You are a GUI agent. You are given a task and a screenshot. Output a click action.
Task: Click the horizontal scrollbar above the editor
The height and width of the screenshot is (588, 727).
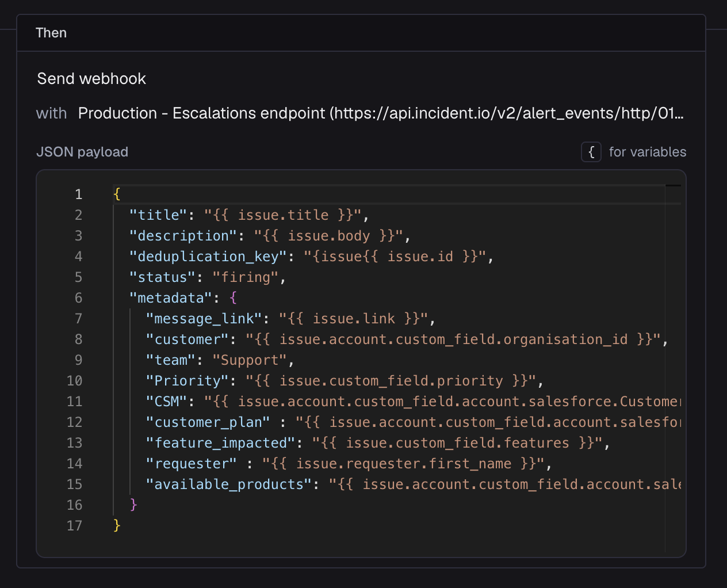click(673, 184)
